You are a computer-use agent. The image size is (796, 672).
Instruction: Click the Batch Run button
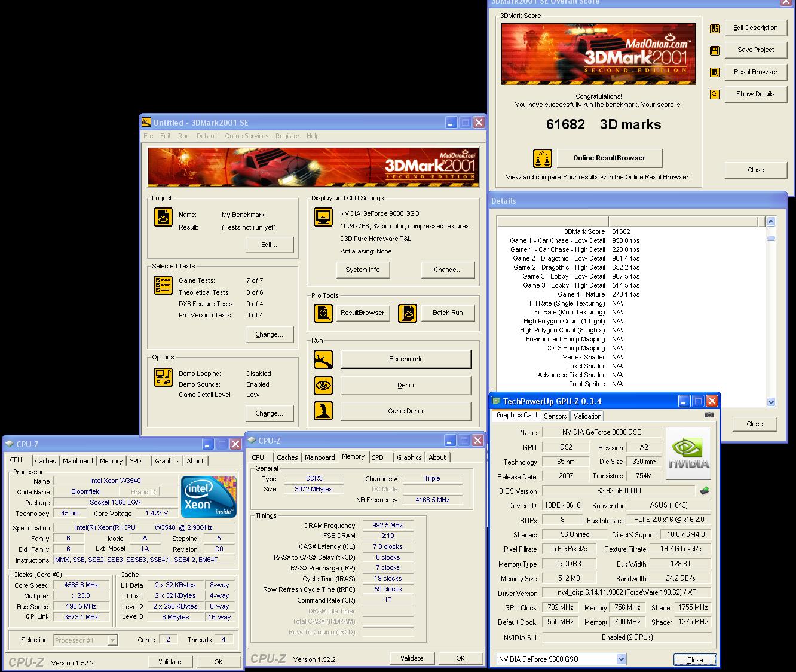tap(448, 313)
